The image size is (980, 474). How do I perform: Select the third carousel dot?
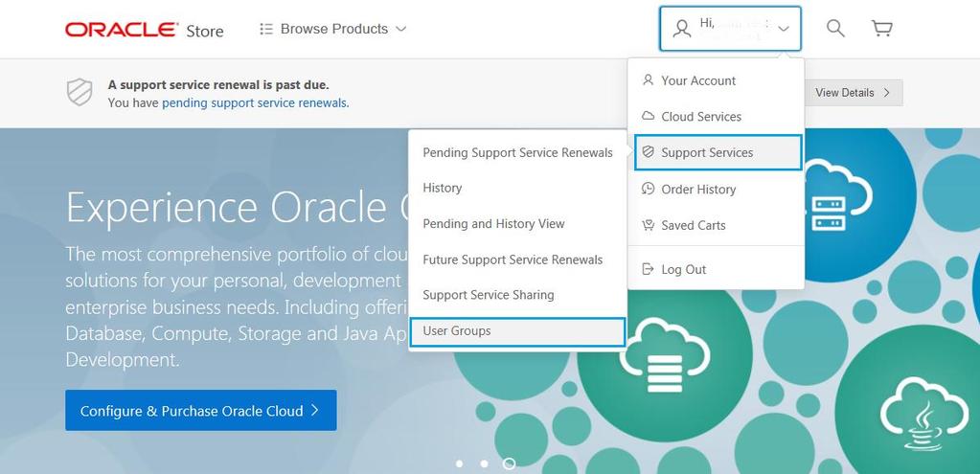tap(510, 464)
